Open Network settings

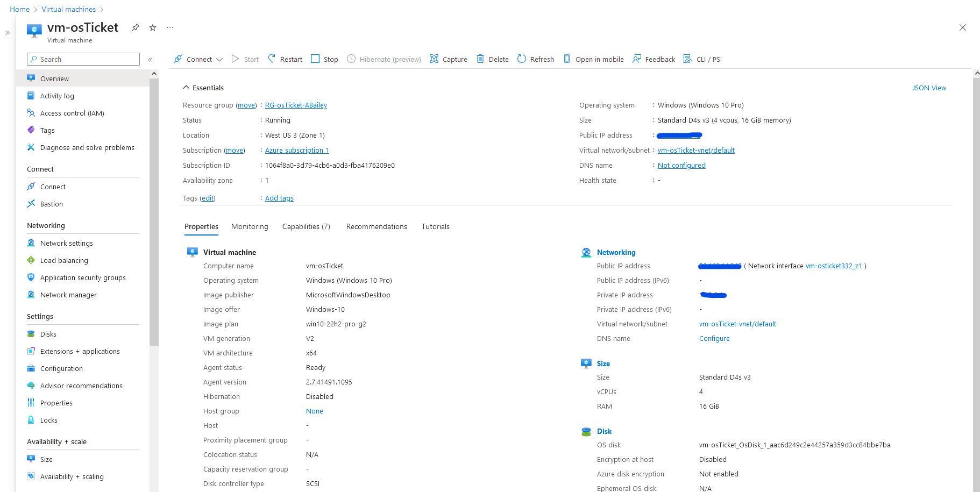(83, 243)
